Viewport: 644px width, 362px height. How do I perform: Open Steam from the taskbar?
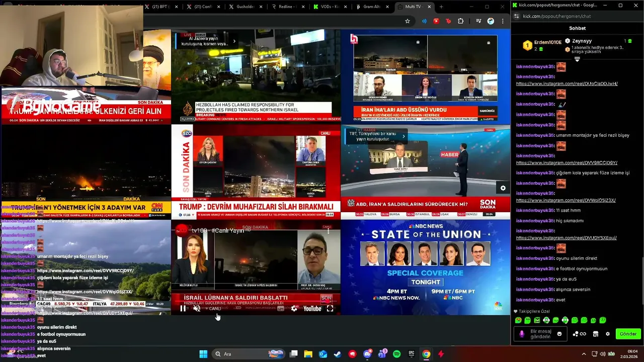tap(338, 354)
